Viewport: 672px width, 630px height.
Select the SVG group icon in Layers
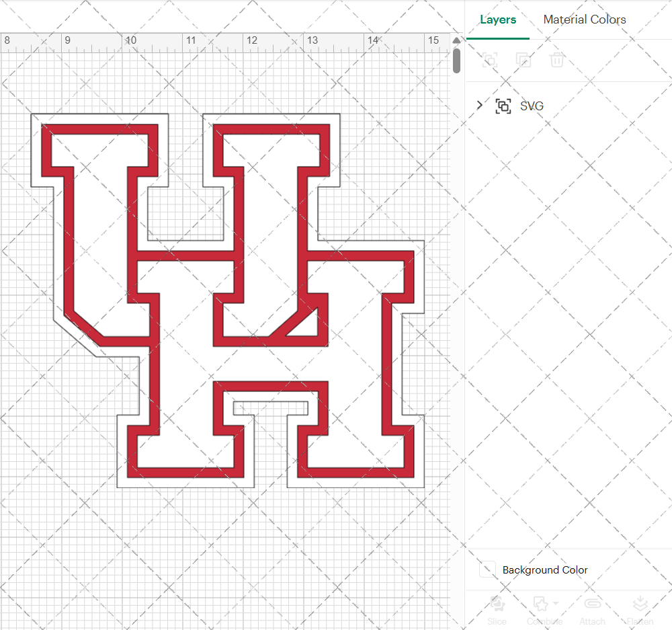pyautogui.click(x=503, y=106)
